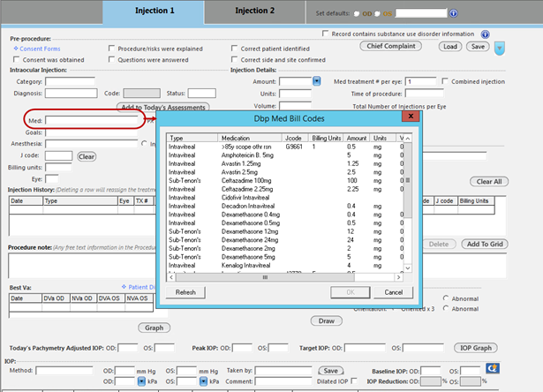Sort by Medication column header
The width and height of the screenshot is (543, 392).
(250, 138)
